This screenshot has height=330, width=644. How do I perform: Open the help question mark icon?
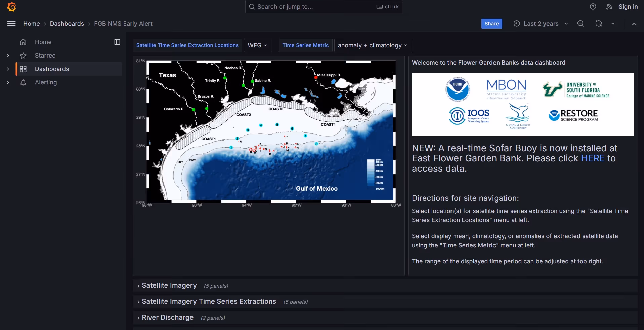(x=593, y=7)
